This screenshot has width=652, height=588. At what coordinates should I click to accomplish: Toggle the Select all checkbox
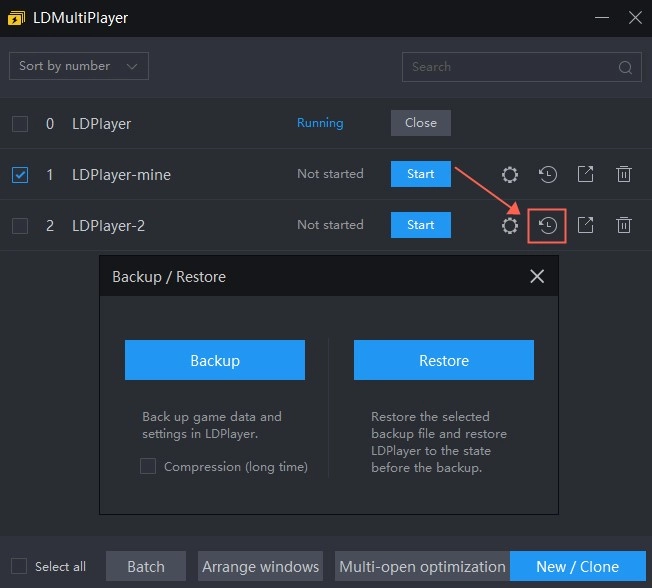point(19,566)
